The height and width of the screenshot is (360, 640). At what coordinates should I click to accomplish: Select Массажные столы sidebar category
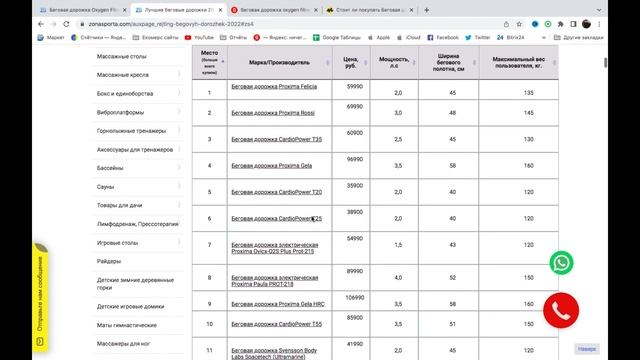(x=122, y=56)
